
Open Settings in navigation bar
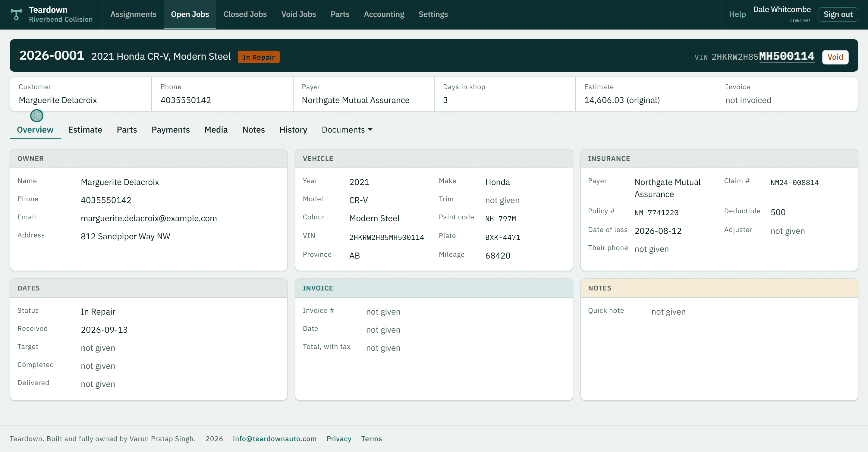click(433, 14)
